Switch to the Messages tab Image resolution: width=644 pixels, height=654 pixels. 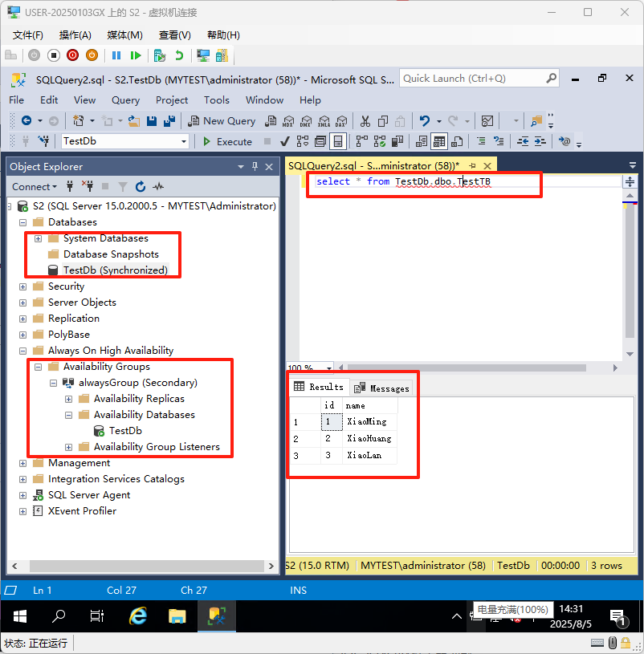pos(382,388)
